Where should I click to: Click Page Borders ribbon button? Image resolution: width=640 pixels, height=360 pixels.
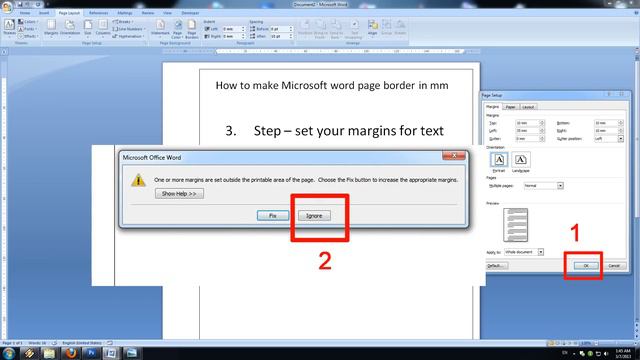tap(191, 29)
